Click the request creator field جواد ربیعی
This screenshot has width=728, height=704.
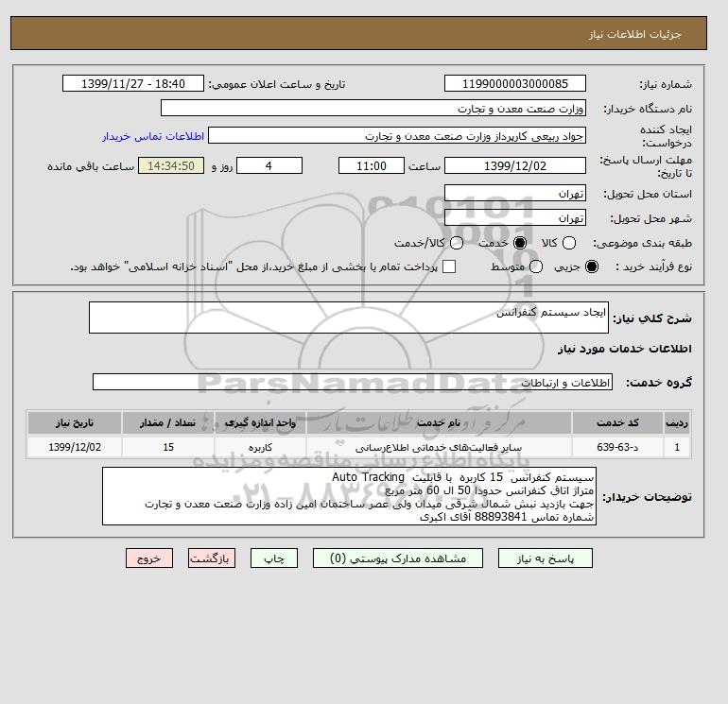(397, 135)
